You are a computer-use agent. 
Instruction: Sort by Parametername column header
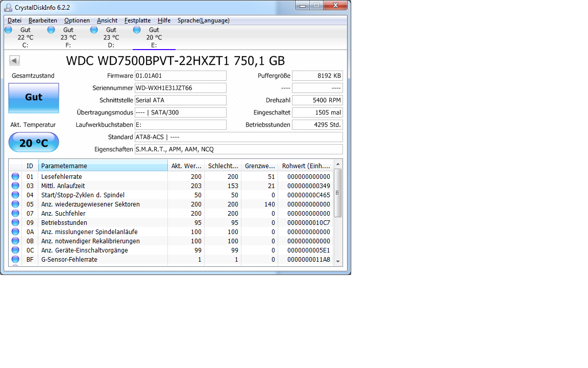[x=103, y=166]
